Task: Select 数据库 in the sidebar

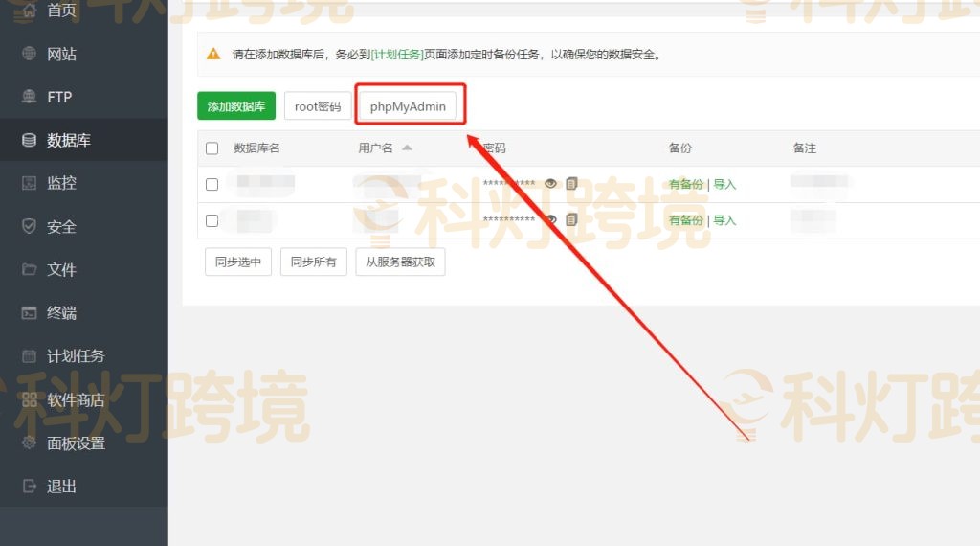Action: (84, 140)
